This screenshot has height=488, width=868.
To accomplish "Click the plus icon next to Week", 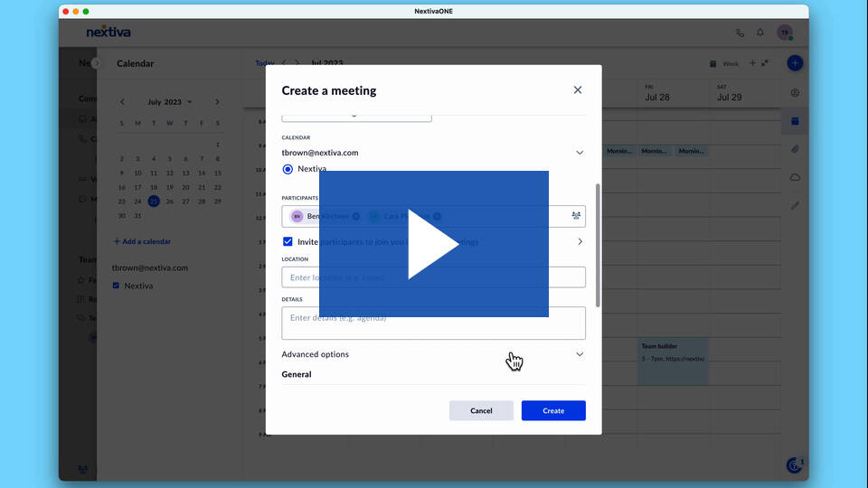I will pos(752,63).
